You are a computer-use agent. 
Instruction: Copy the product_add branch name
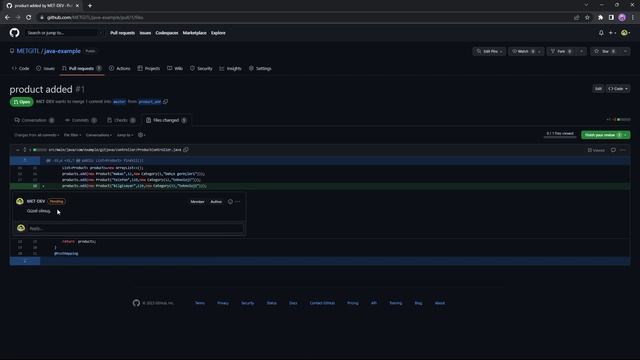click(166, 102)
